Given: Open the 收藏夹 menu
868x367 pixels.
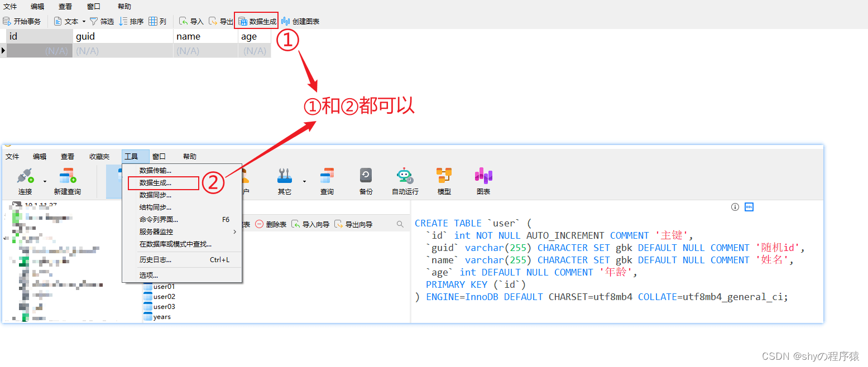Looking at the screenshot, I should (x=99, y=157).
